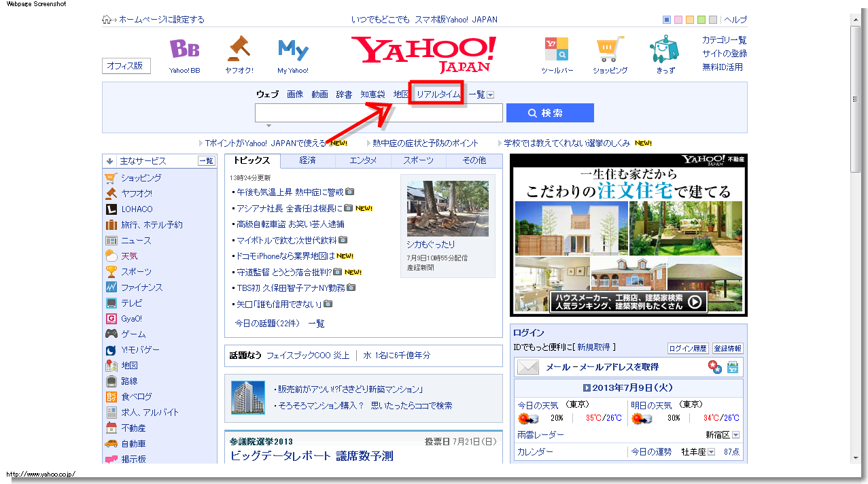Image resolution: width=868 pixels, height=484 pixels.
Task: Open 熱中症の症状と予防のポイント link
Action: pyautogui.click(x=426, y=143)
